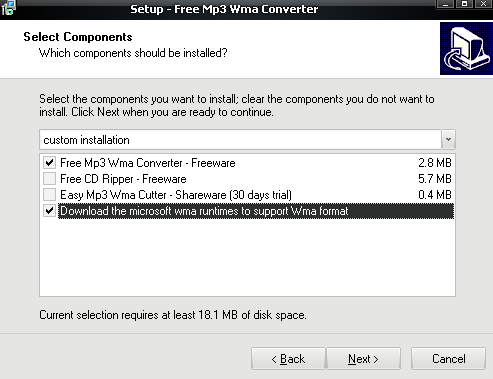
Task: Enable the Free CD Ripper checkbox
Action: point(49,179)
